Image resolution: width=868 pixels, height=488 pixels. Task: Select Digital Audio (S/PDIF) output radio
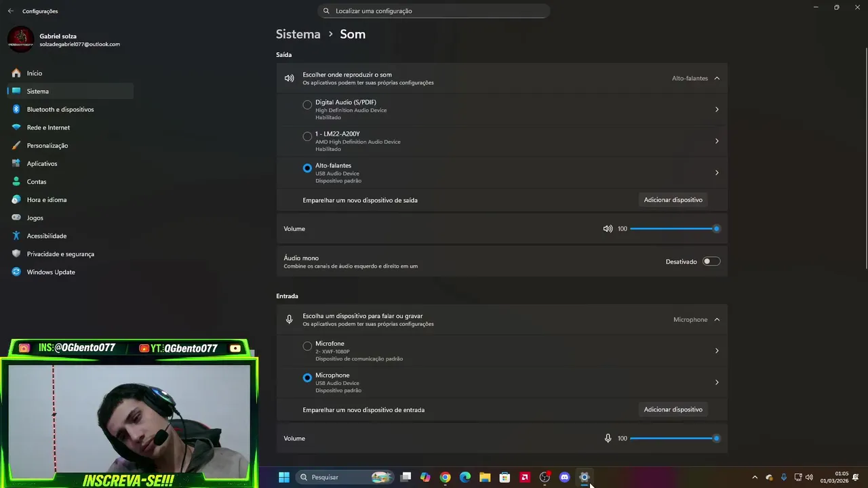point(307,105)
